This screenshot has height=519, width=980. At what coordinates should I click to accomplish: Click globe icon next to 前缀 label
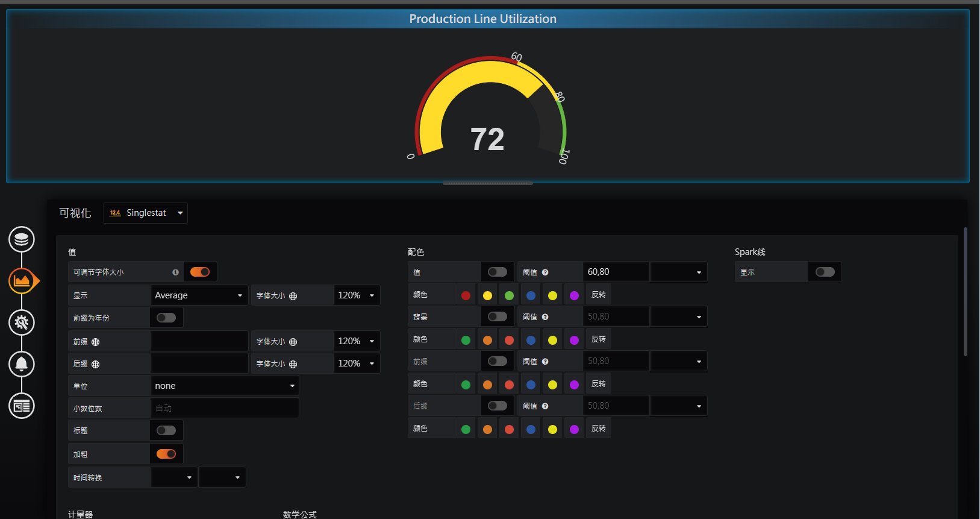pyautogui.click(x=95, y=342)
